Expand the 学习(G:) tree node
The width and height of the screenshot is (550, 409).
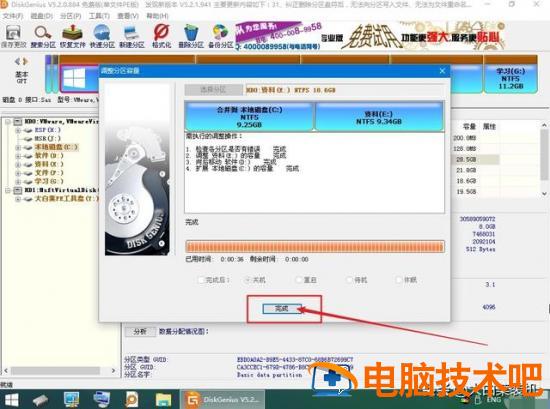coord(18,182)
